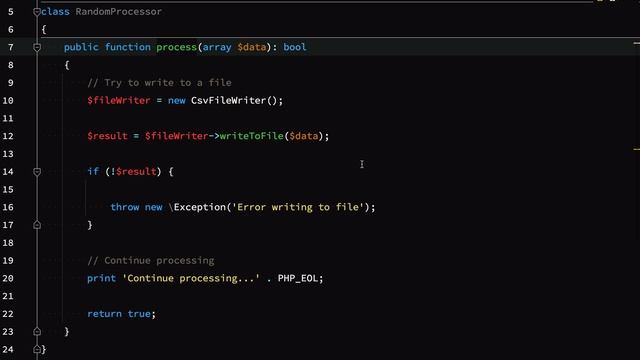
Task: Click the 'Continue processing...' string literal
Action: 191,278
